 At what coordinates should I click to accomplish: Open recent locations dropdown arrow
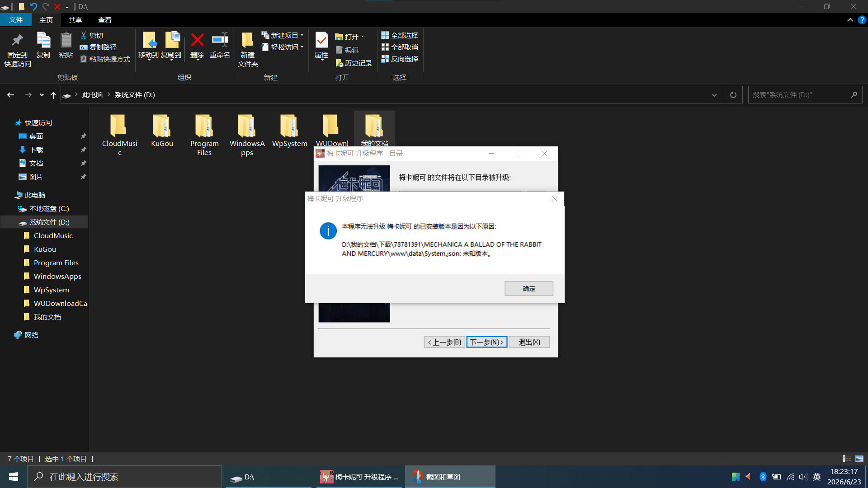click(42, 95)
